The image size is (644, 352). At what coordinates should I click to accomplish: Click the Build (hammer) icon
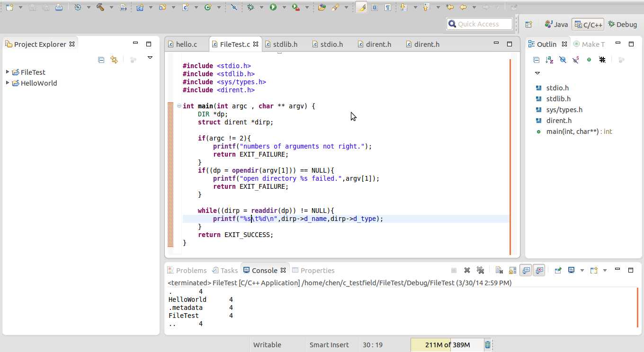coord(100,7)
